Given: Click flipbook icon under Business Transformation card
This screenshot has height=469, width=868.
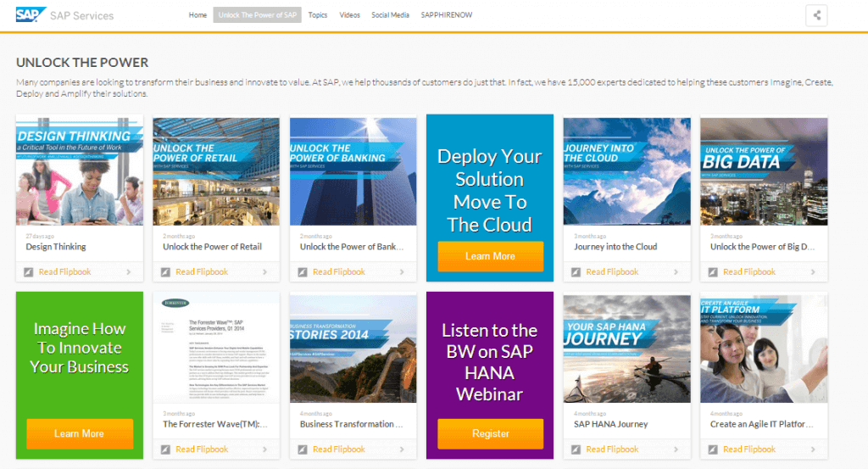Looking at the screenshot, I should (303, 449).
